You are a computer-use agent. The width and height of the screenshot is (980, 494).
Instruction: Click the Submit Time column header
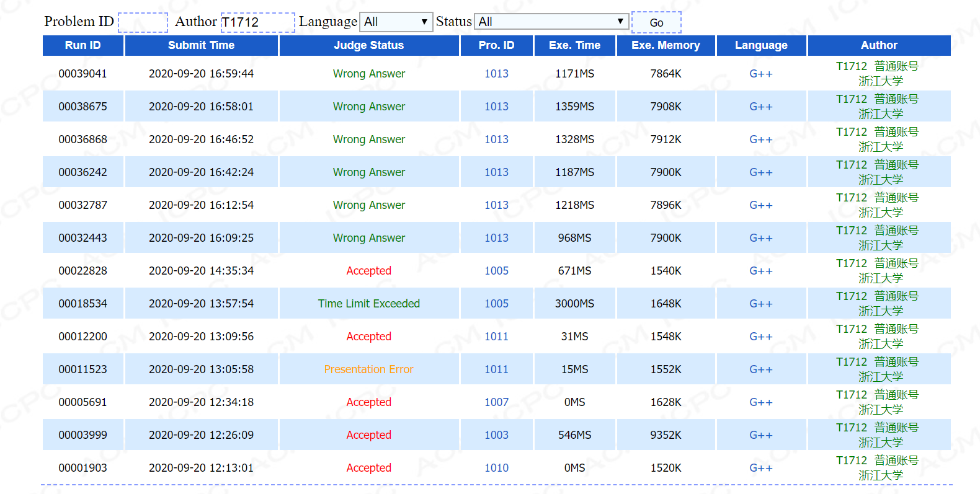coord(201,45)
